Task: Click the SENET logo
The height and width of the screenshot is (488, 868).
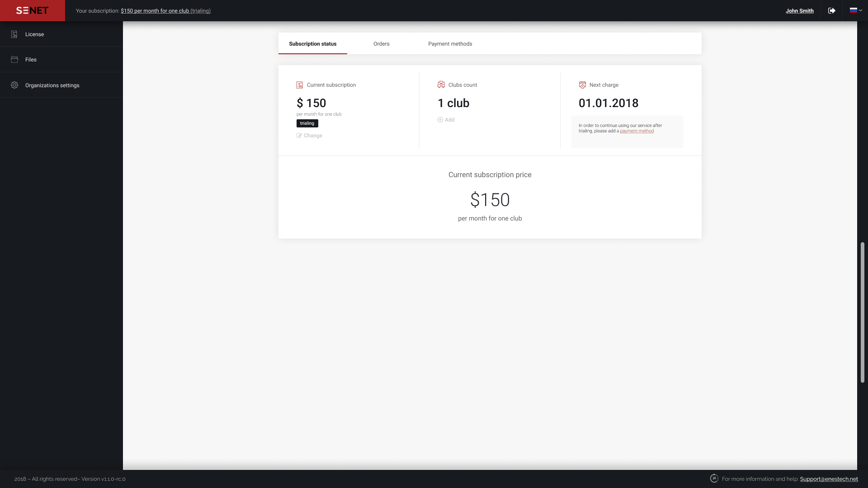Action: 32,10
